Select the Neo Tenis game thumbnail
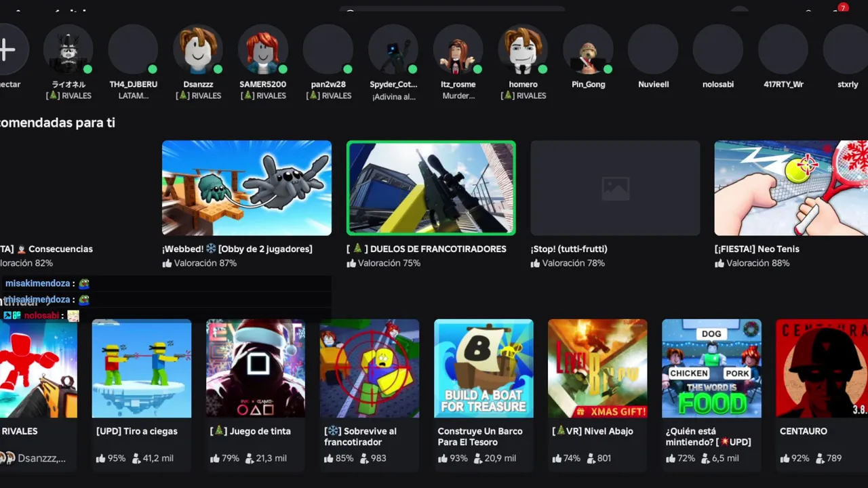 coord(791,188)
